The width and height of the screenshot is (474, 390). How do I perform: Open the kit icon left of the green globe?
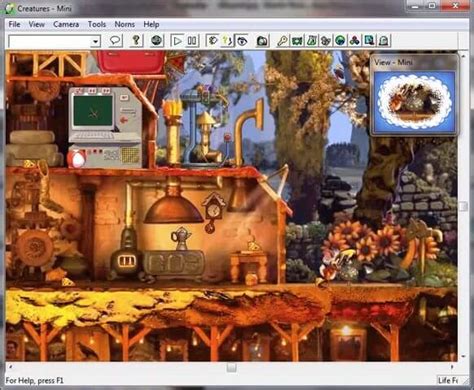click(326, 41)
